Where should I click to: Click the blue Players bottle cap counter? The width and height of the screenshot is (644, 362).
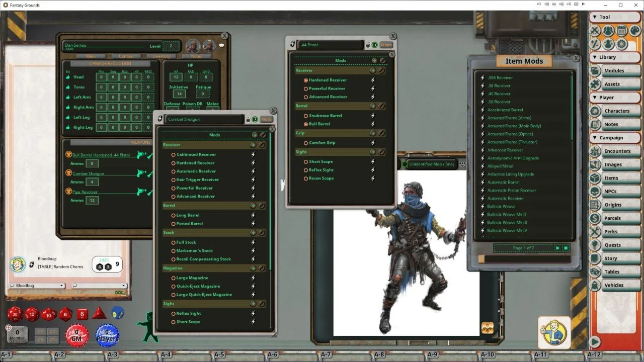coord(108,335)
